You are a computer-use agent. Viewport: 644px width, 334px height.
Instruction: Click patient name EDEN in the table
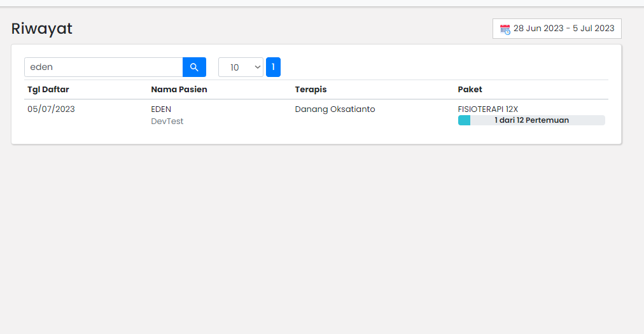coord(161,109)
